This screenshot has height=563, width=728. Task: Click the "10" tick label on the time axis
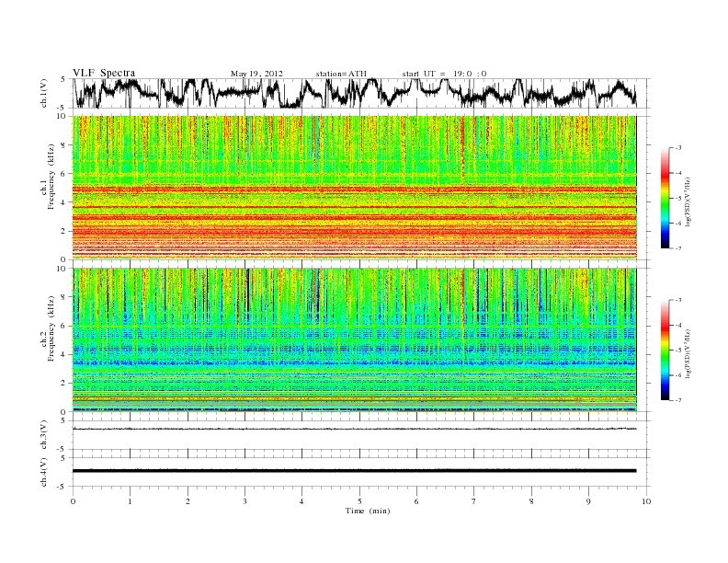pos(646,501)
